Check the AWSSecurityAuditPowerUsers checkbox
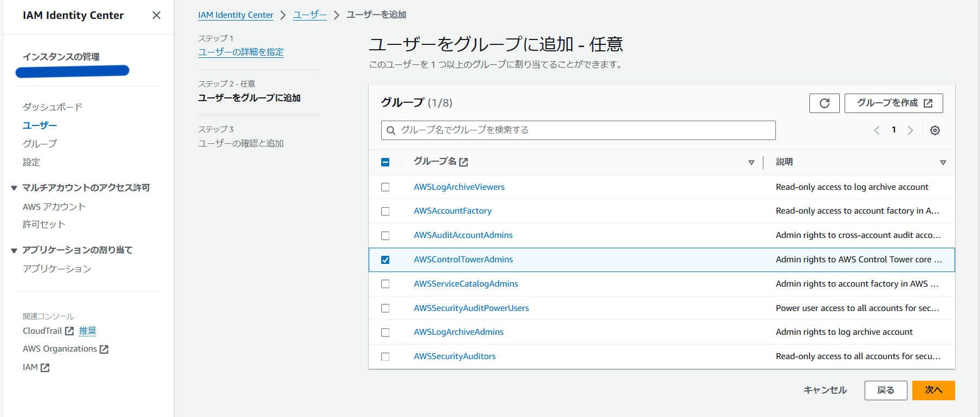Image resolution: width=980 pixels, height=417 pixels. [385, 308]
